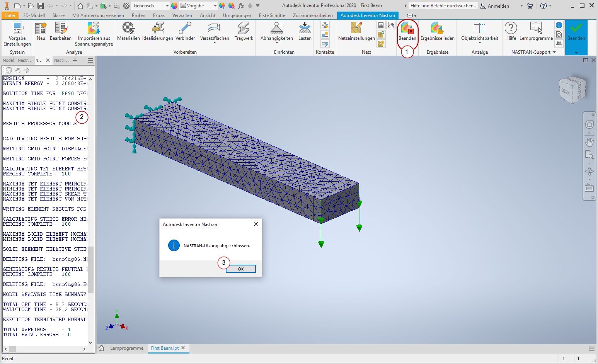Click the ViewCube in the viewport

[x=572, y=90]
